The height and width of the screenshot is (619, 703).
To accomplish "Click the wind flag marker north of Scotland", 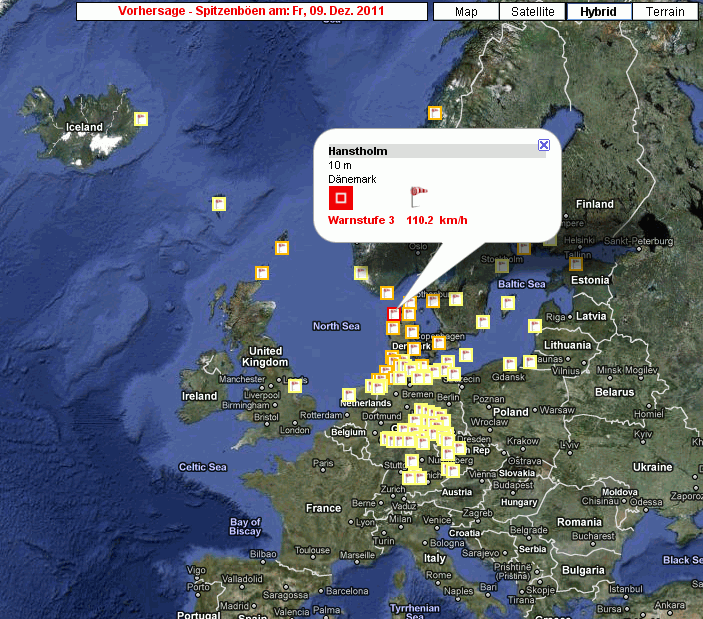I will [x=262, y=273].
